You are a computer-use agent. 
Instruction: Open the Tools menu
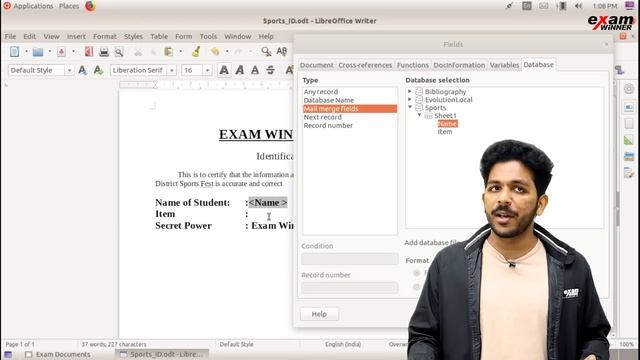point(208,36)
